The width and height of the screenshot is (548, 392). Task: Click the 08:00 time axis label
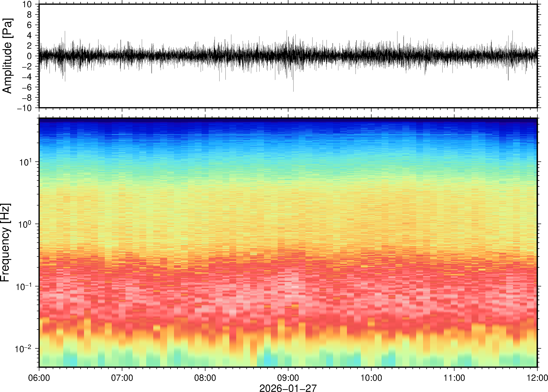point(205,378)
